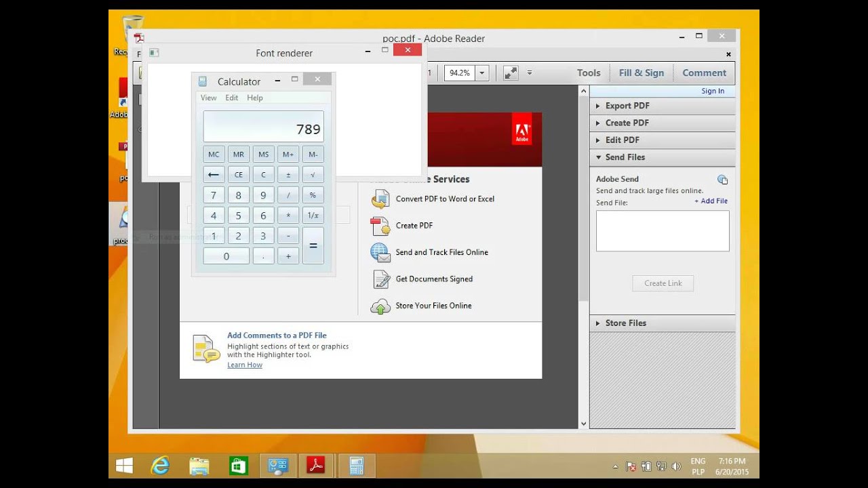868x488 pixels.
Task: Switch to Adobe Reader taskbar icon
Action: point(316,466)
